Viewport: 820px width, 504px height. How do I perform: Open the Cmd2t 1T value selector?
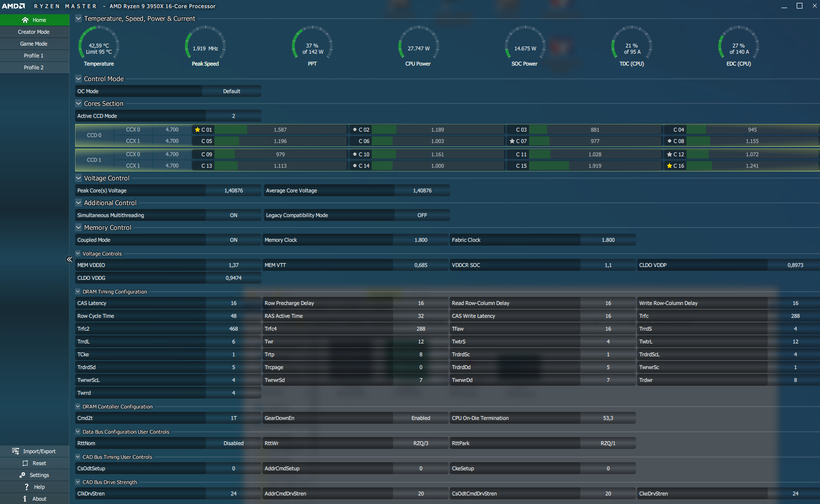coord(233,418)
